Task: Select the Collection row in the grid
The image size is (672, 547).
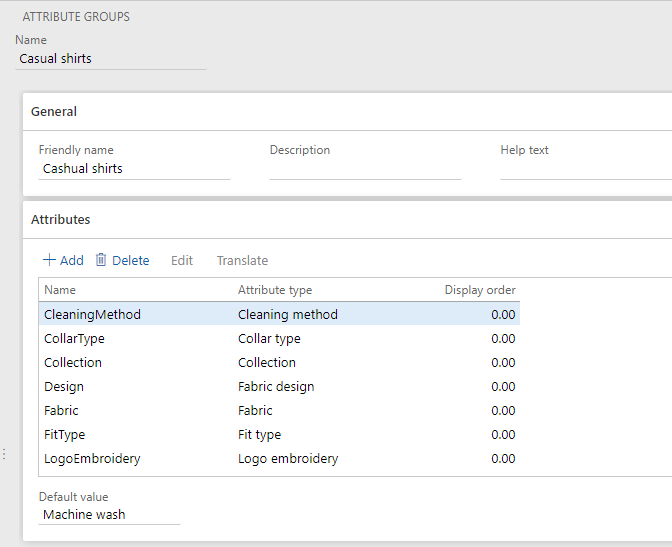Action: point(73,362)
